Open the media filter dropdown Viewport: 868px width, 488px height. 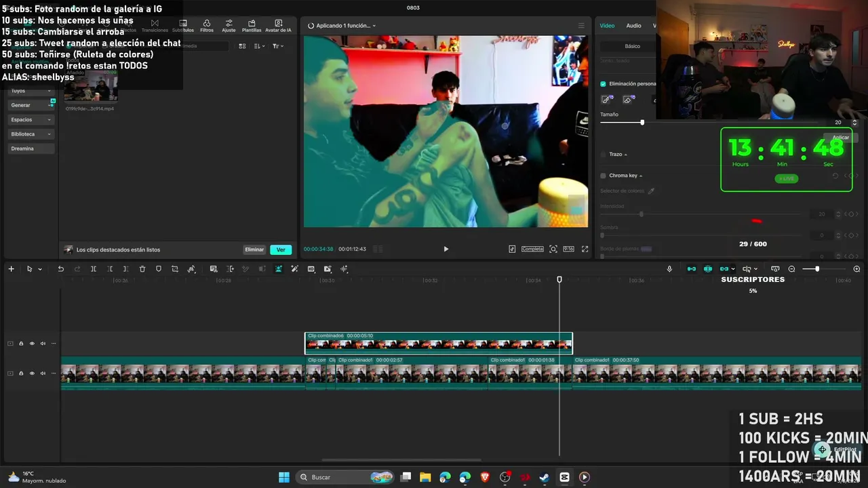(277, 46)
